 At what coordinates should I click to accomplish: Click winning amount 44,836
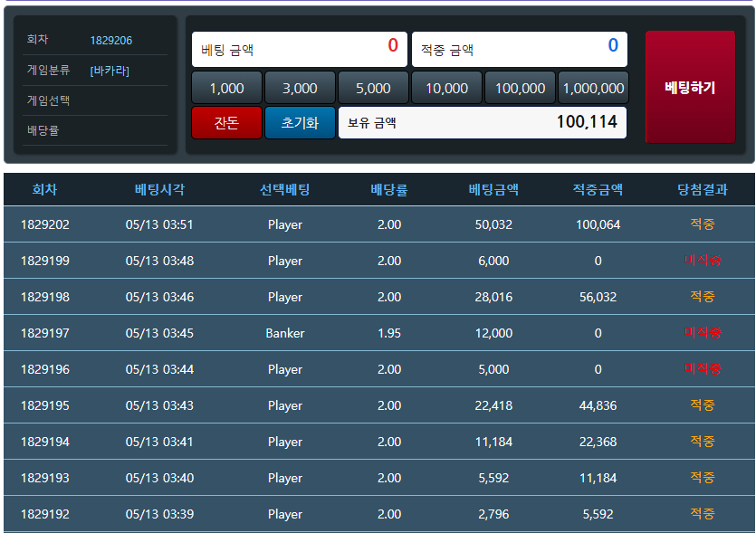[x=598, y=405]
